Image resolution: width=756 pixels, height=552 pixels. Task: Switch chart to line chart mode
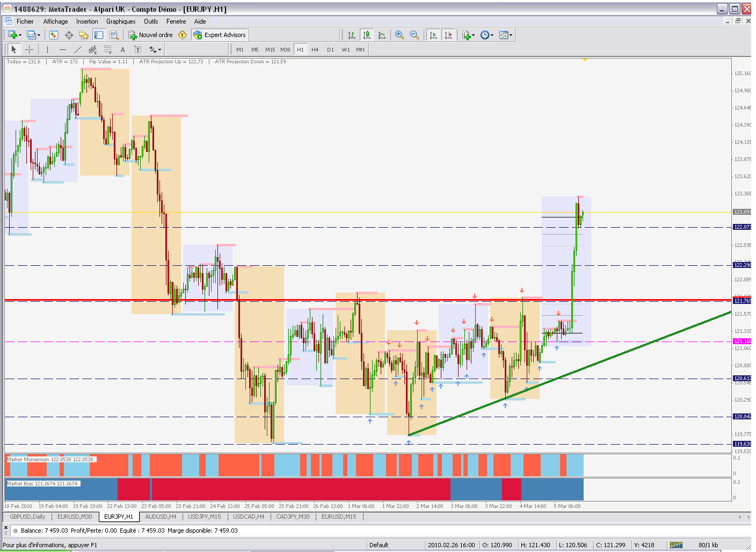point(382,35)
